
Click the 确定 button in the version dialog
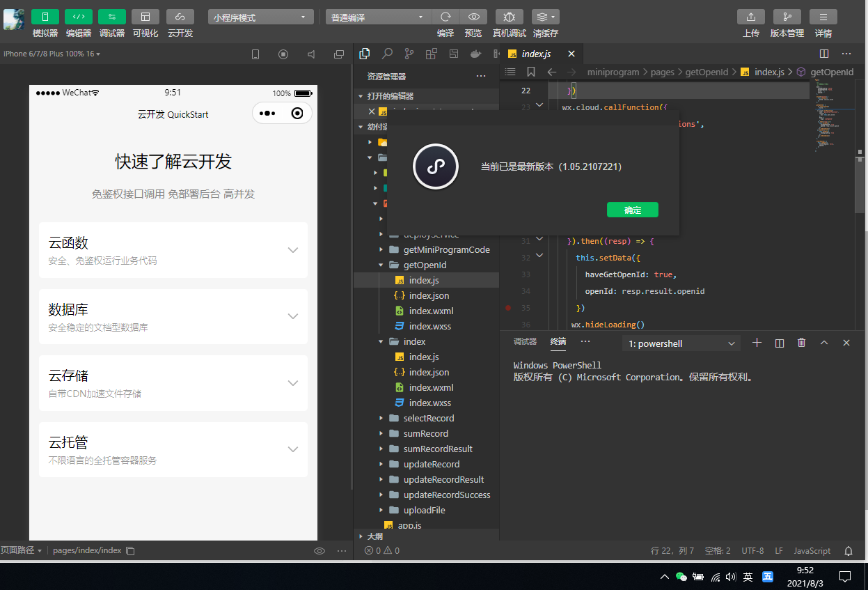(x=632, y=210)
